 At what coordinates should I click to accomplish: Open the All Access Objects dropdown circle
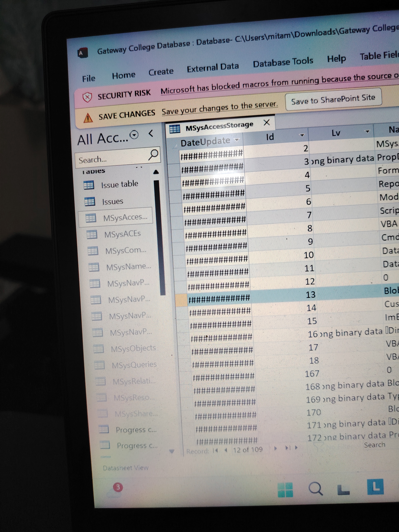pyautogui.click(x=134, y=134)
